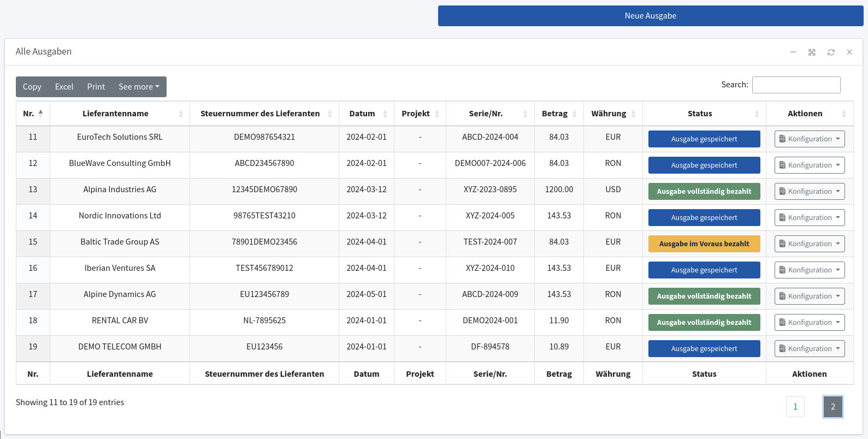The height and width of the screenshot is (439, 868).
Task: Export table with Excel button
Action: pos(64,87)
